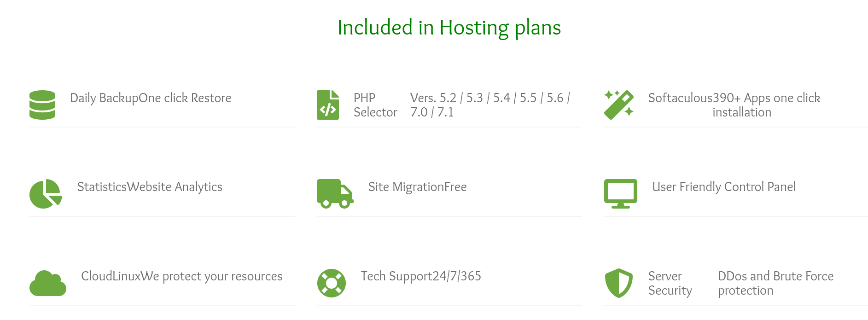This screenshot has width=868, height=320.
Task: Select the Included in Hosting plans heading
Action: tap(449, 28)
